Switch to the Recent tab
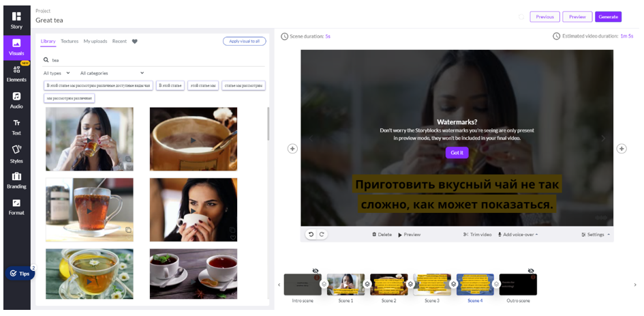The height and width of the screenshot is (316, 644). pyautogui.click(x=119, y=41)
